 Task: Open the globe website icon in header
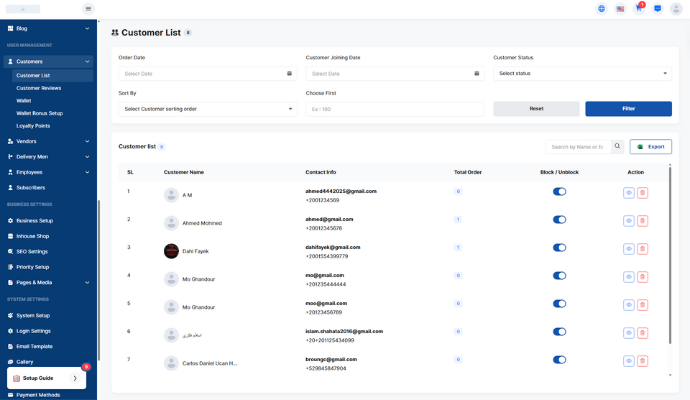click(x=601, y=9)
